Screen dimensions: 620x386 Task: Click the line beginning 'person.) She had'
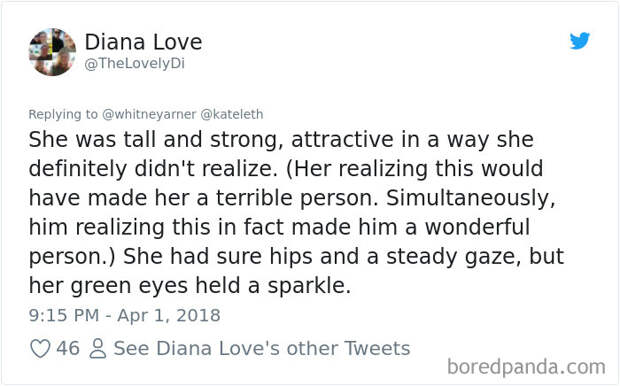coord(296,256)
